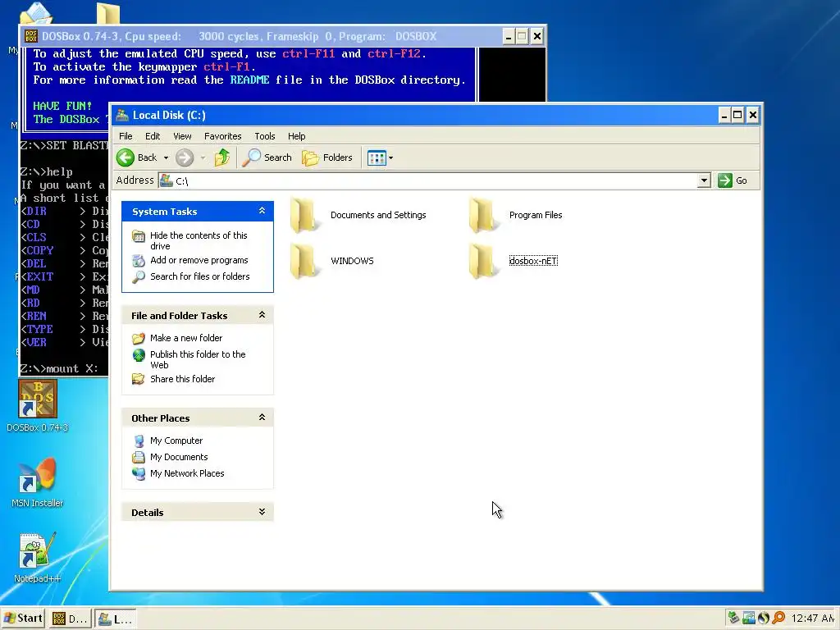
Task: Go up one folder level
Action: click(x=221, y=157)
